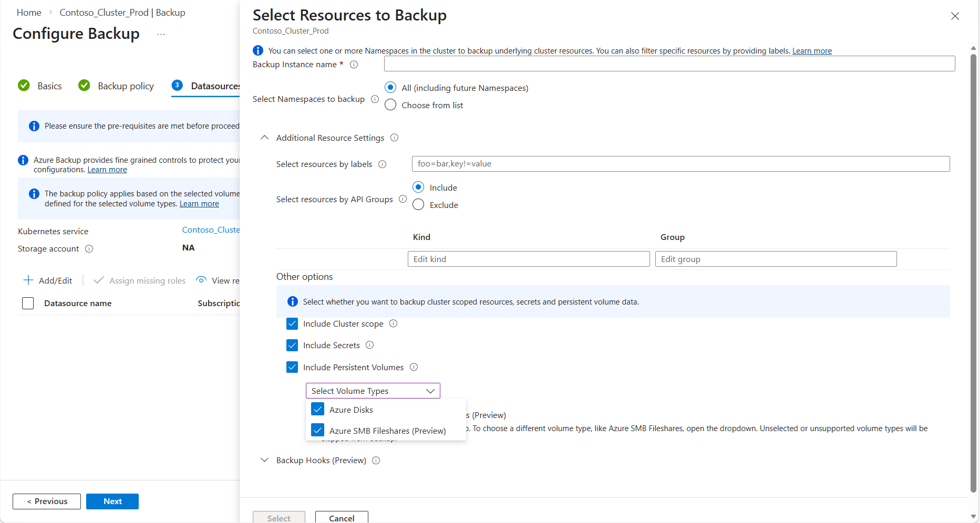Click info icon next to Include Persistent Volumes
The image size is (980, 523).
tap(414, 368)
